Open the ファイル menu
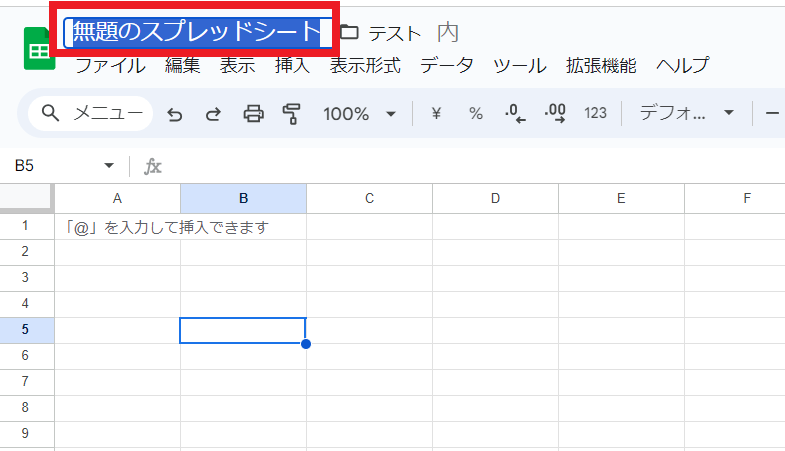The image size is (785, 451). (x=110, y=67)
